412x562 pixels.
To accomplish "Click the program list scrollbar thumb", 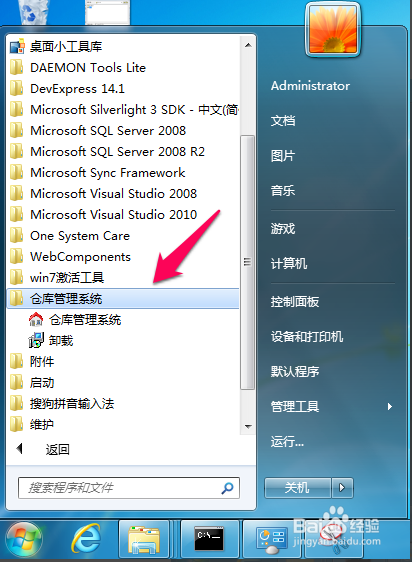I will tap(247, 262).
